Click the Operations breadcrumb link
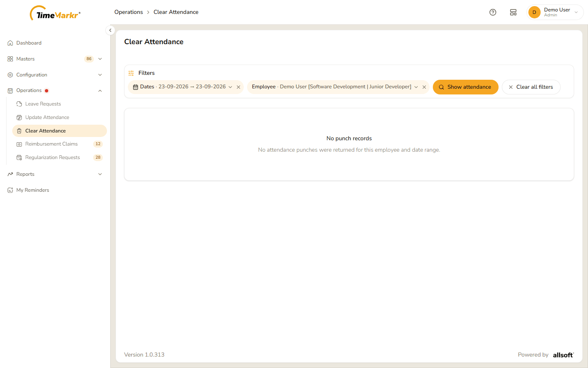 (129, 12)
